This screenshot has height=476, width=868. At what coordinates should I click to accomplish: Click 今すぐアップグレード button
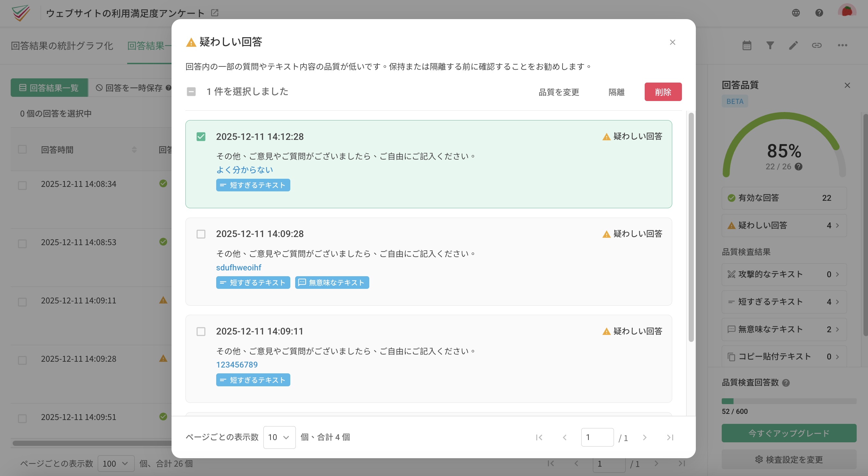tap(789, 433)
